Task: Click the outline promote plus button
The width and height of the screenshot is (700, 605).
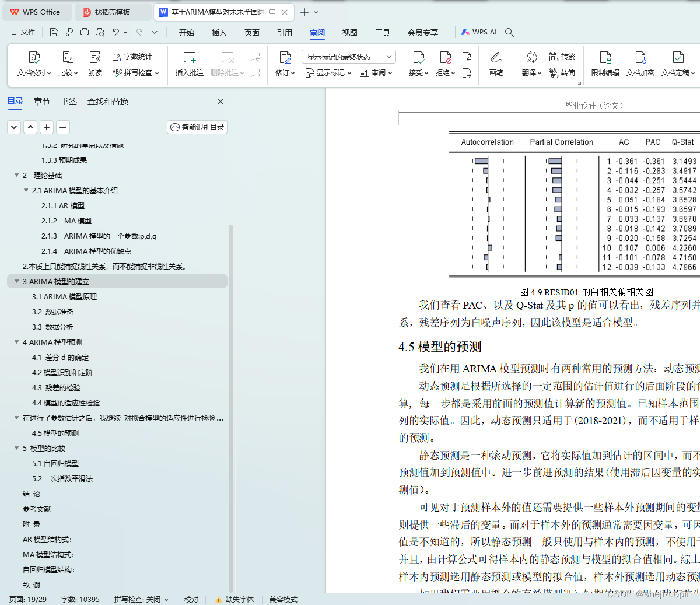Action: [47, 127]
